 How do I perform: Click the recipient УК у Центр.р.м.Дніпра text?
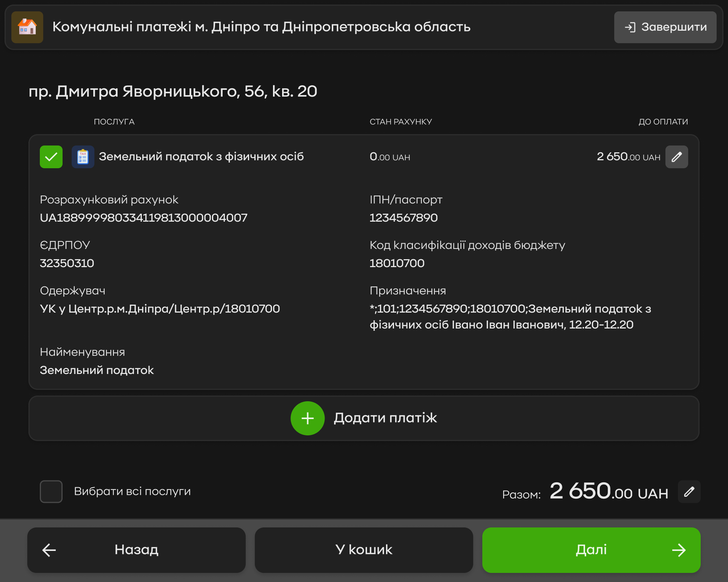point(160,309)
